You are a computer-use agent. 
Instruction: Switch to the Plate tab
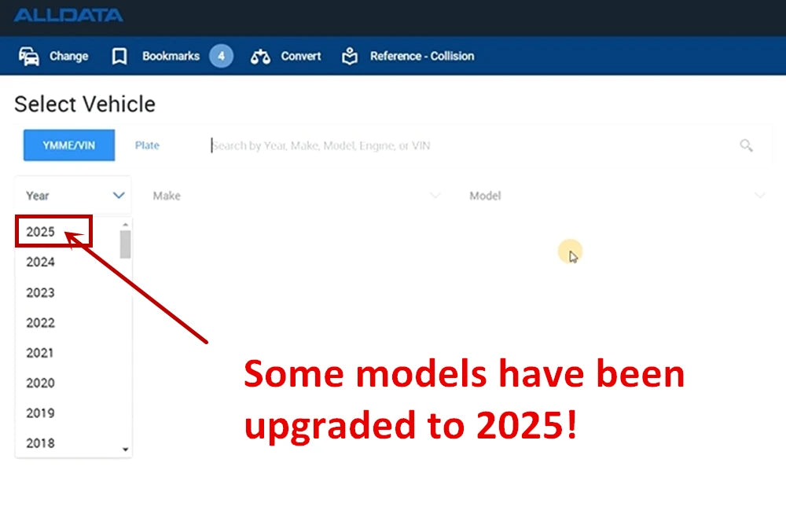[147, 145]
